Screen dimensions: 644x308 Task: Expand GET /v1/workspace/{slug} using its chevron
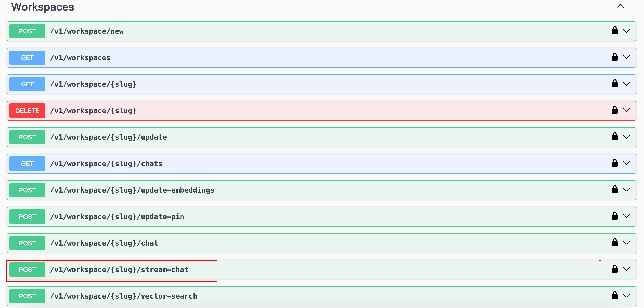pyautogui.click(x=626, y=84)
